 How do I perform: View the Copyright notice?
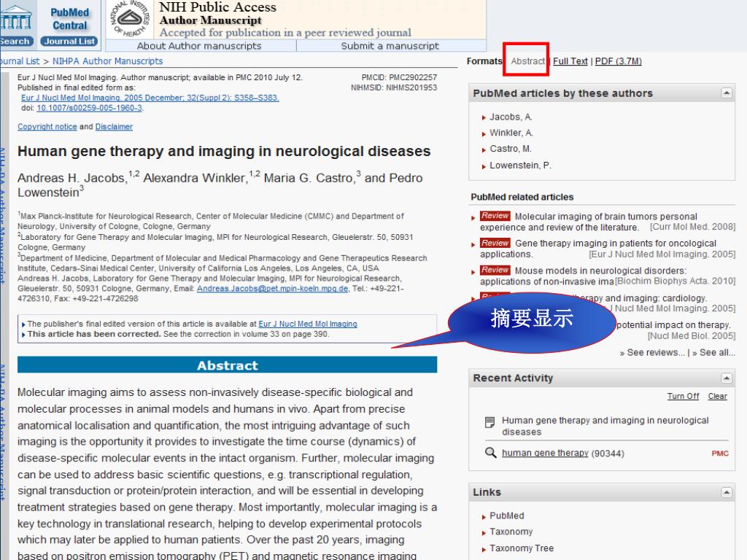point(47,127)
